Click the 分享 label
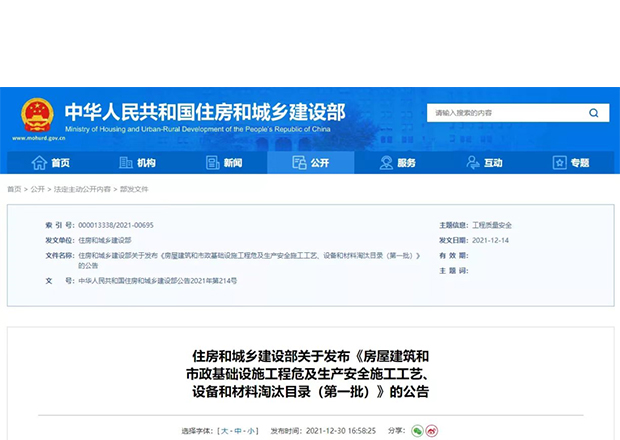The width and height of the screenshot is (620, 440). pos(397,431)
